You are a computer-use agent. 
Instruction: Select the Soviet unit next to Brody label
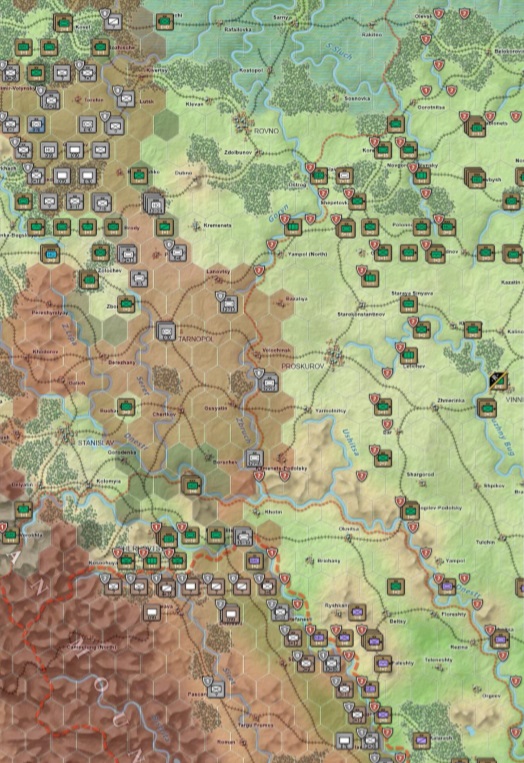coord(114,227)
